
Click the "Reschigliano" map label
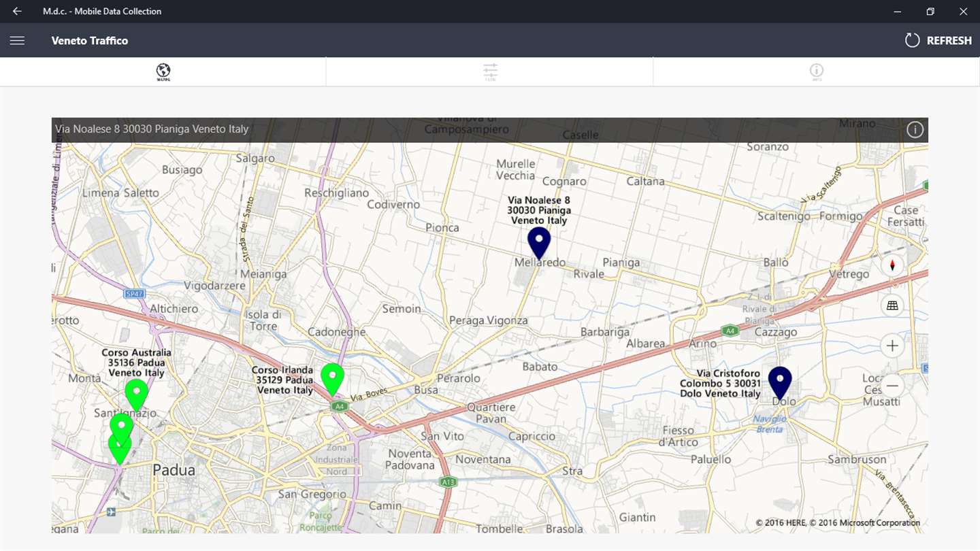point(336,193)
